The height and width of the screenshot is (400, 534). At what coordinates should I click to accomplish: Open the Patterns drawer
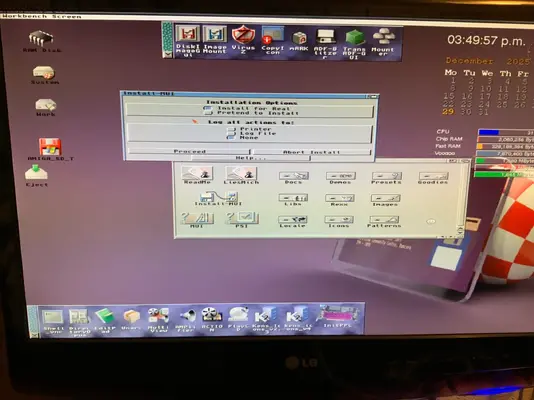point(384,221)
